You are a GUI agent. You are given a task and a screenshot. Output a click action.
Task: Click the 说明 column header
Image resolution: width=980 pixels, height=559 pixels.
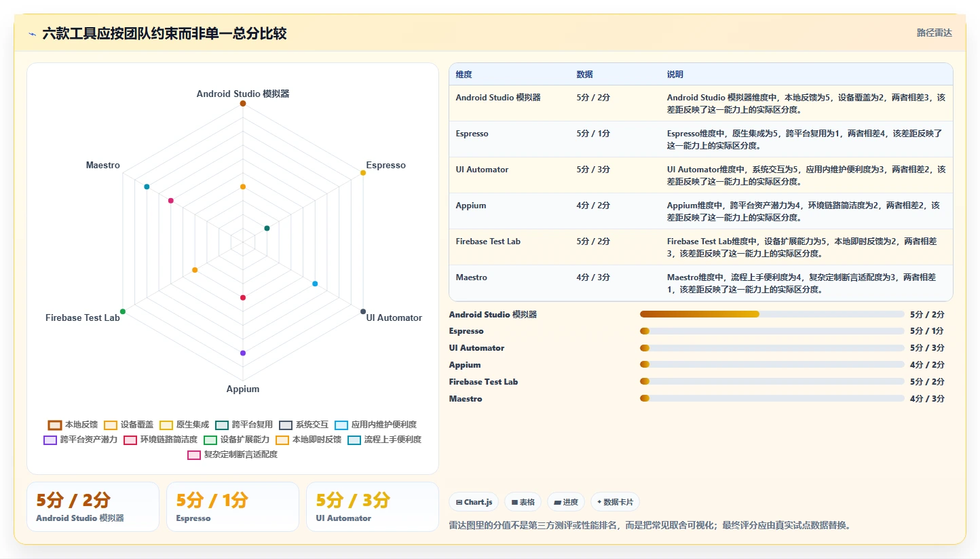coord(675,75)
